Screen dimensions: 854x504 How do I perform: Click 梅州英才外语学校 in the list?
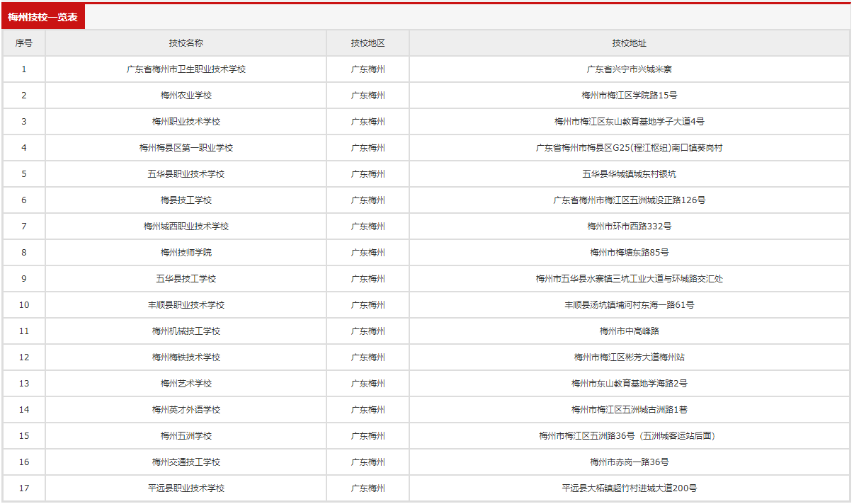186,410
